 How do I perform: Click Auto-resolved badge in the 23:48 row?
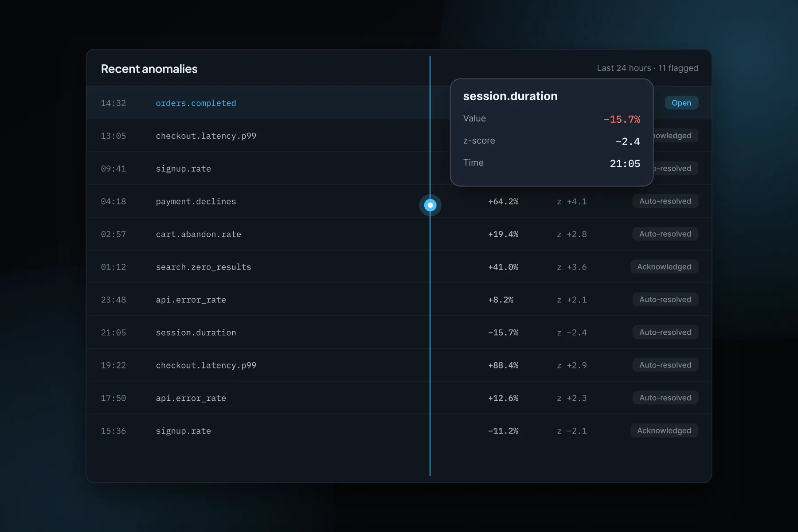665,300
